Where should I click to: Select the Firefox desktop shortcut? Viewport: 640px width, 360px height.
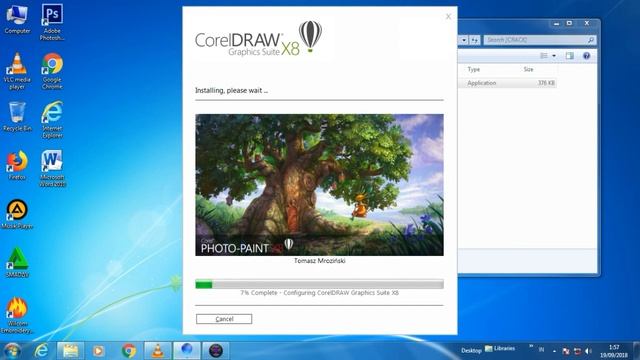(x=17, y=165)
